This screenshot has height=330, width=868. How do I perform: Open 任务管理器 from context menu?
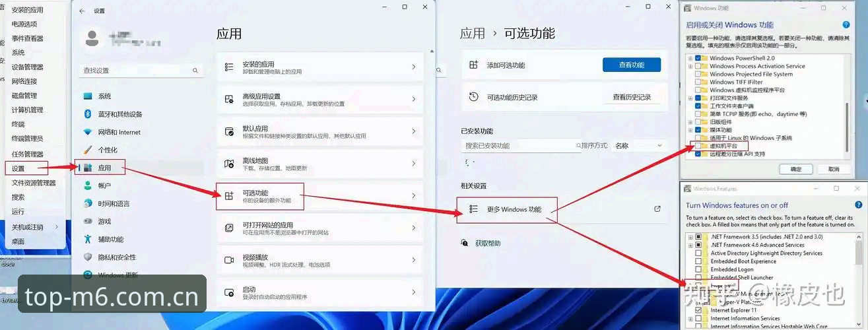coord(28,154)
